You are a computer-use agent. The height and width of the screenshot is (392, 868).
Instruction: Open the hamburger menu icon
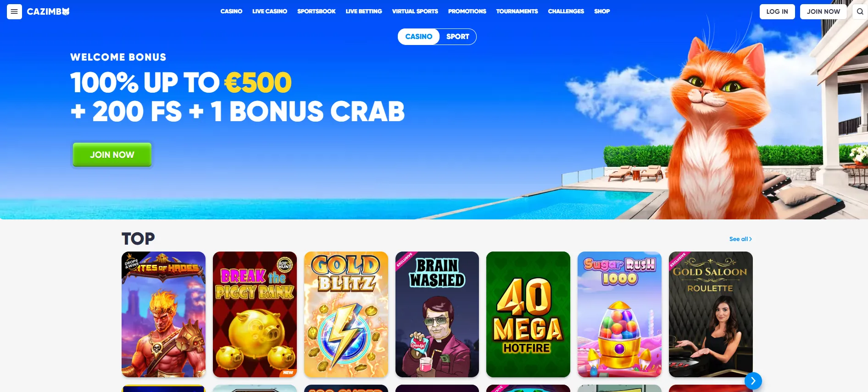click(14, 11)
